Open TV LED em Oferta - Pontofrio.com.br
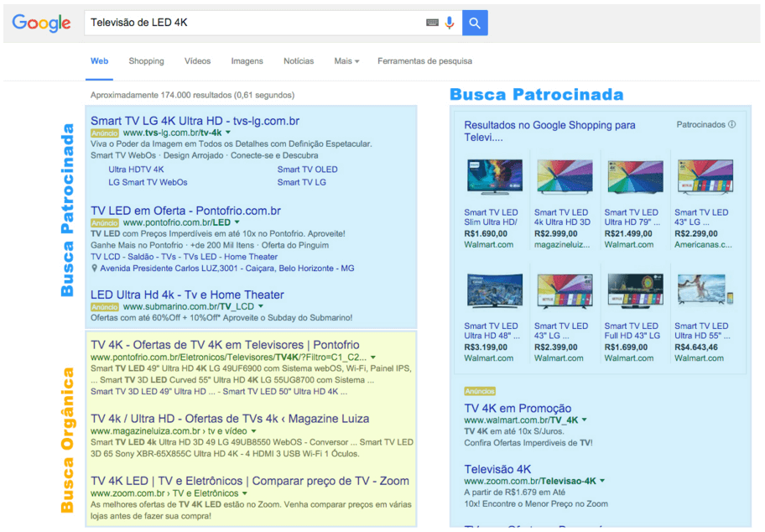Viewport: 765px width, 532px height. [185, 211]
